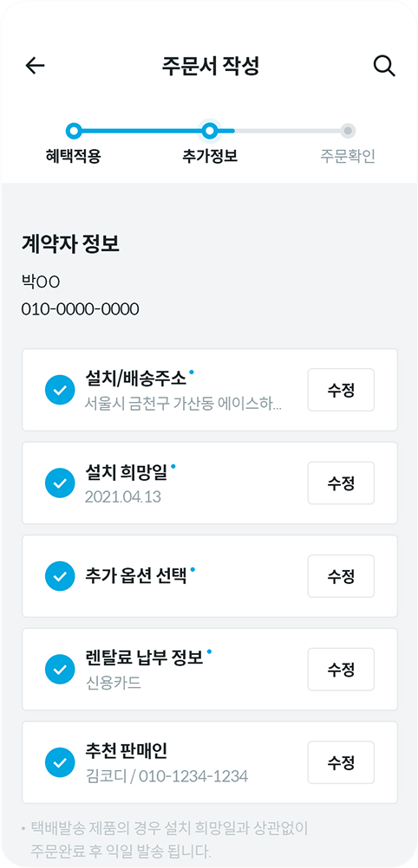Image resolution: width=418 pixels, height=868 pixels.
Task: Go back using the left arrow icon
Action: (x=35, y=66)
